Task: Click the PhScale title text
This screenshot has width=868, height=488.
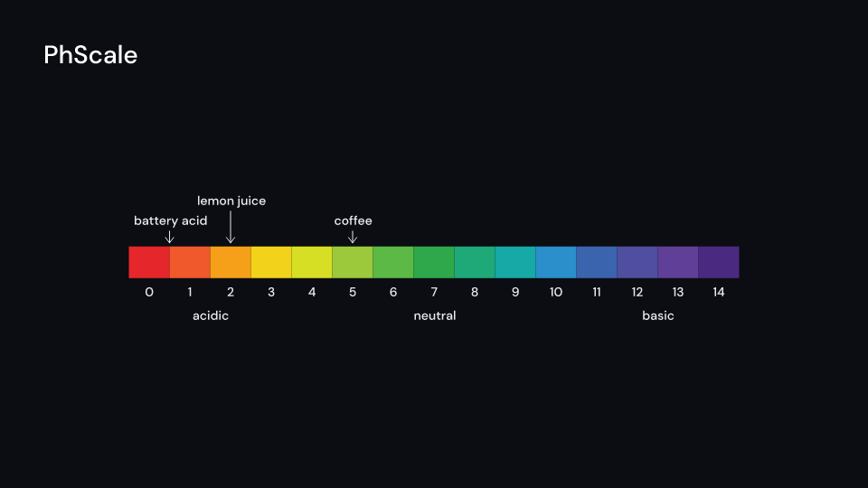Action: pyautogui.click(x=90, y=55)
